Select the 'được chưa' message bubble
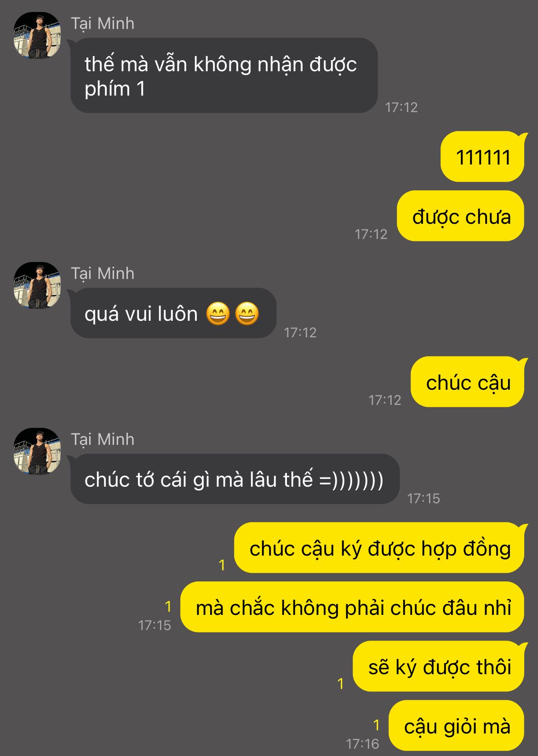The image size is (538, 756). click(461, 216)
